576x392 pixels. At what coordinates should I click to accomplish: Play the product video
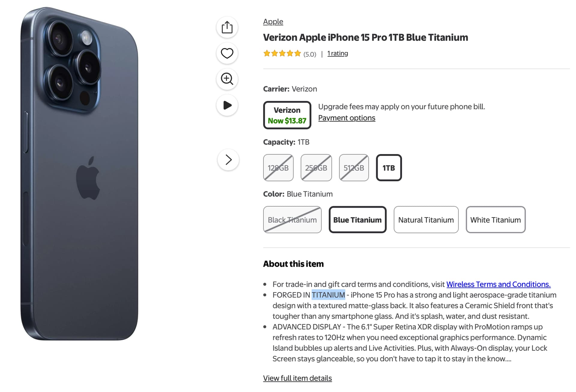pos(227,105)
